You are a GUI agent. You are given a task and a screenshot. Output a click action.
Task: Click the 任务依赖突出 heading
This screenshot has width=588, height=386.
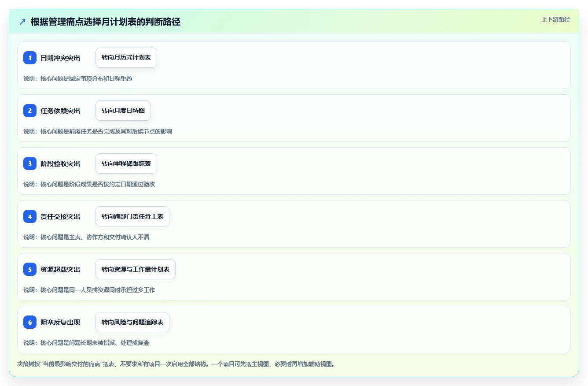point(60,111)
